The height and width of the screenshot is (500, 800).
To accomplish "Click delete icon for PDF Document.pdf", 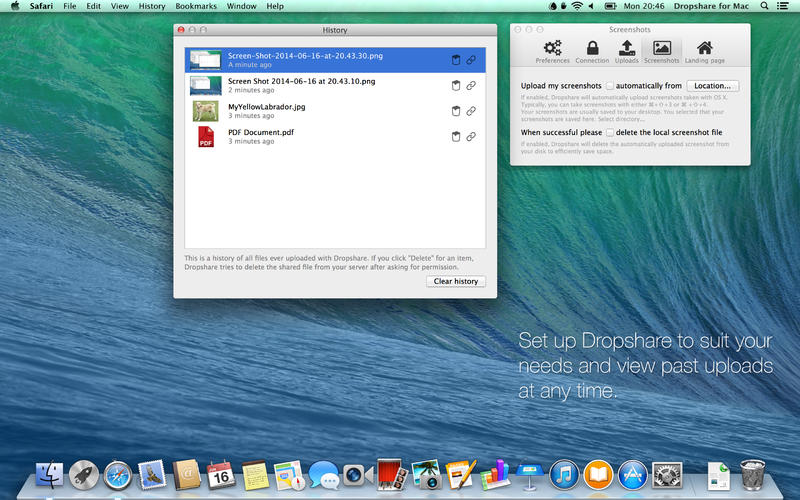I will (x=456, y=136).
